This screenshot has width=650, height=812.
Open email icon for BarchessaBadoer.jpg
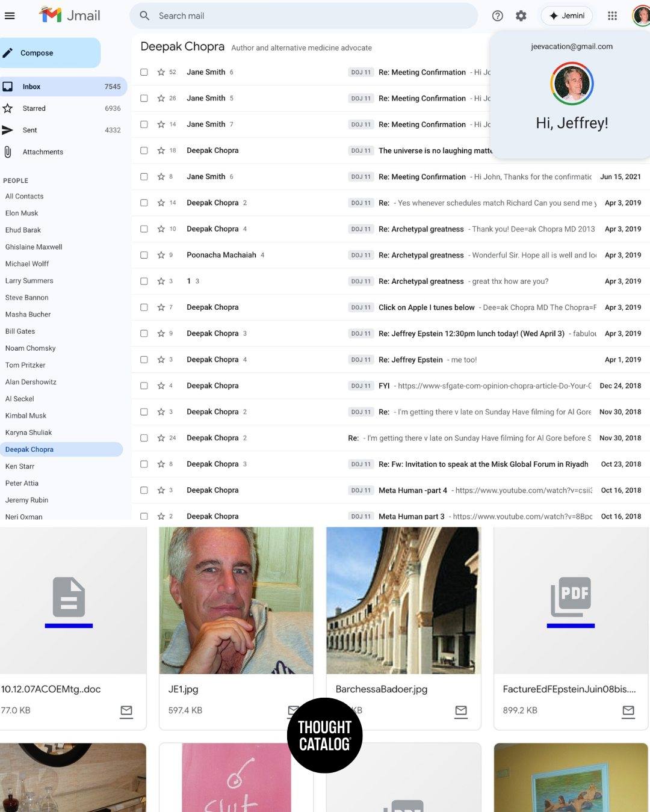[461, 711]
